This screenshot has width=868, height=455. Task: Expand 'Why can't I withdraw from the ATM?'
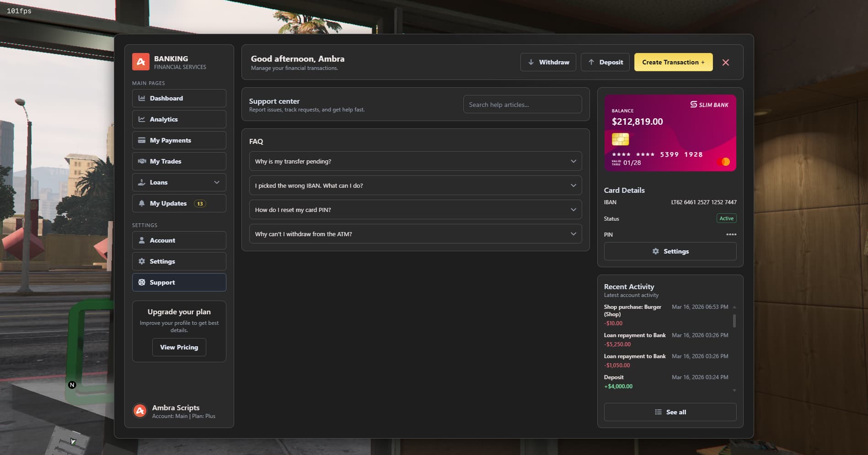(x=415, y=234)
